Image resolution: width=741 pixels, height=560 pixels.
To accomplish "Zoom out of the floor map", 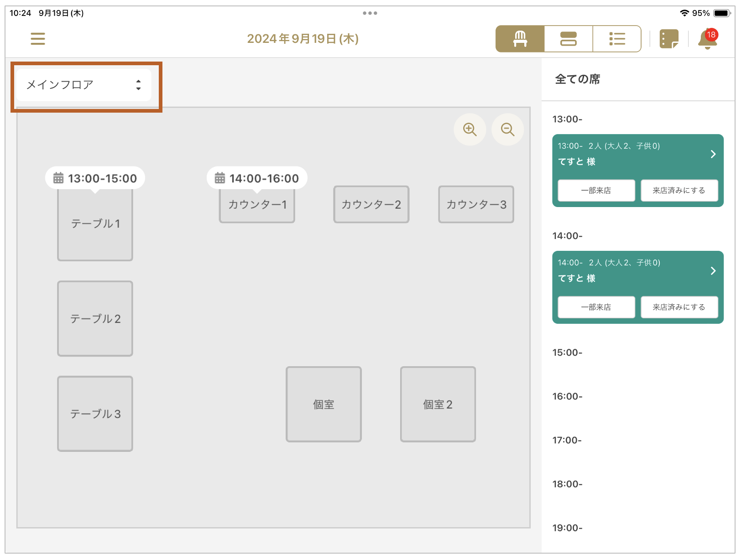I will tap(507, 130).
